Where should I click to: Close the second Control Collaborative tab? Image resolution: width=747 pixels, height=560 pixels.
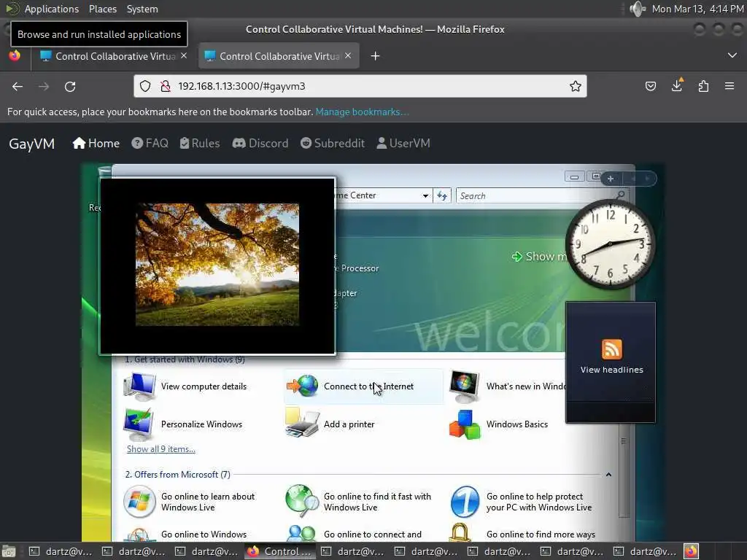click(348, 55)
